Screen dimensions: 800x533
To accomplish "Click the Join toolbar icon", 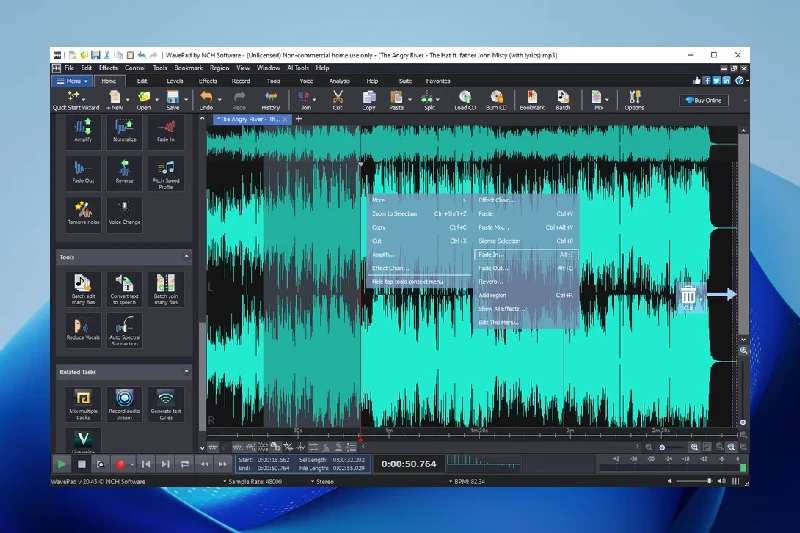I will (306, 100).
